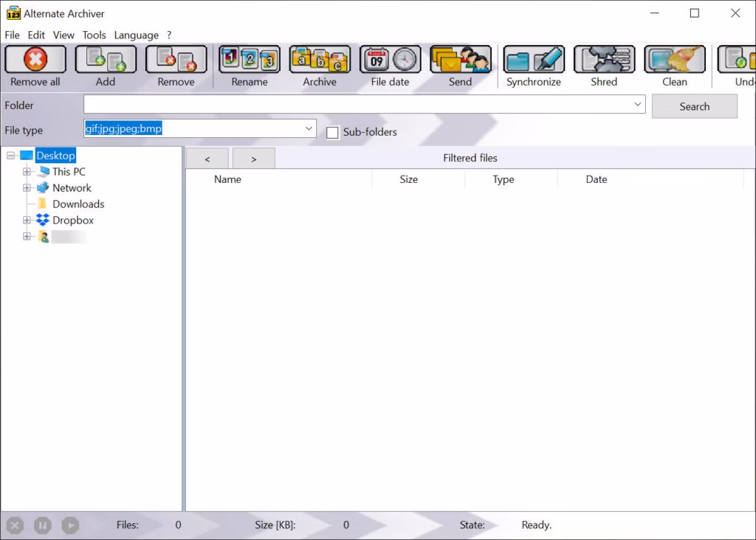Screen dimensions: 756x540
Task: Open the Folder path dropdown
Action: tap(638, 105)
